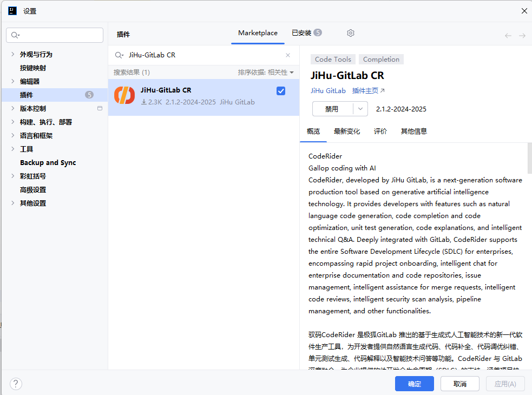Close the settings dialog
532x395 pixels.
coord(524,11)
